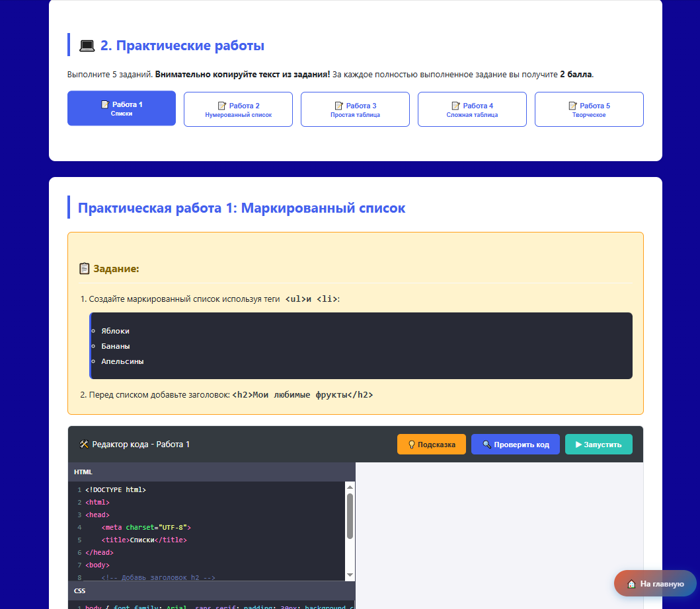This screenshot has height=609, width=700.
Task: Show a hint via Подсказка button
Action: 432,445
